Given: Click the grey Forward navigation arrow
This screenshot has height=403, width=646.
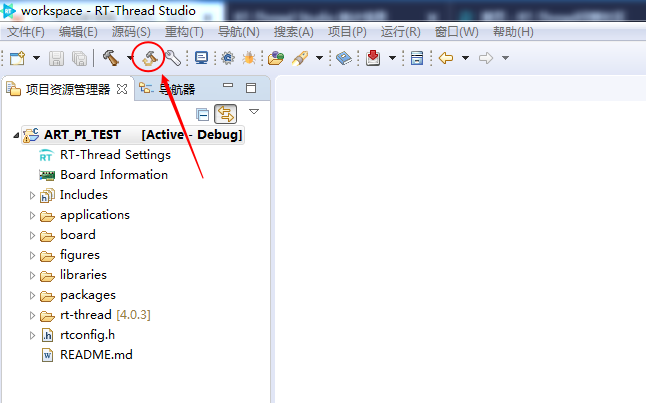Looking at the screenshot, I should [x=486, y=58].
